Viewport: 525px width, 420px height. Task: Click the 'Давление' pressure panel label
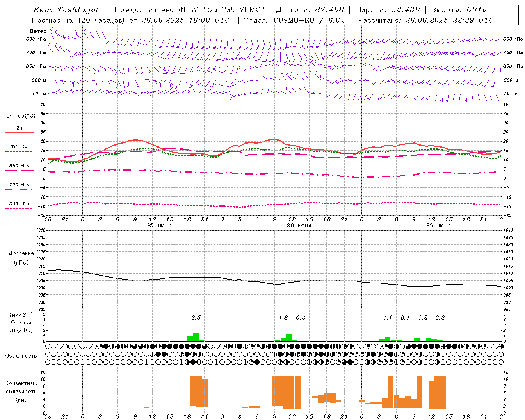(x=21, y=253)
